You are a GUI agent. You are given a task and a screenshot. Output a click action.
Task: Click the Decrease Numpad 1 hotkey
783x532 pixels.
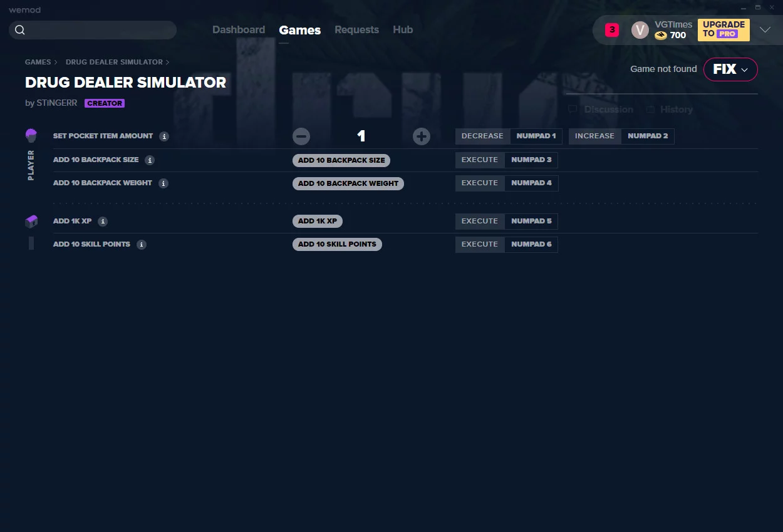pos(509,136)
